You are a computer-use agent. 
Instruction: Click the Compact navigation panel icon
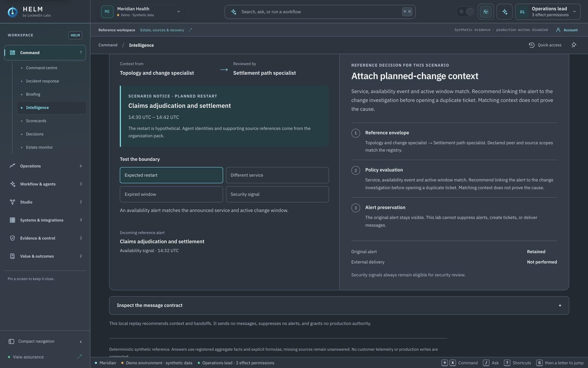point(11,342)
